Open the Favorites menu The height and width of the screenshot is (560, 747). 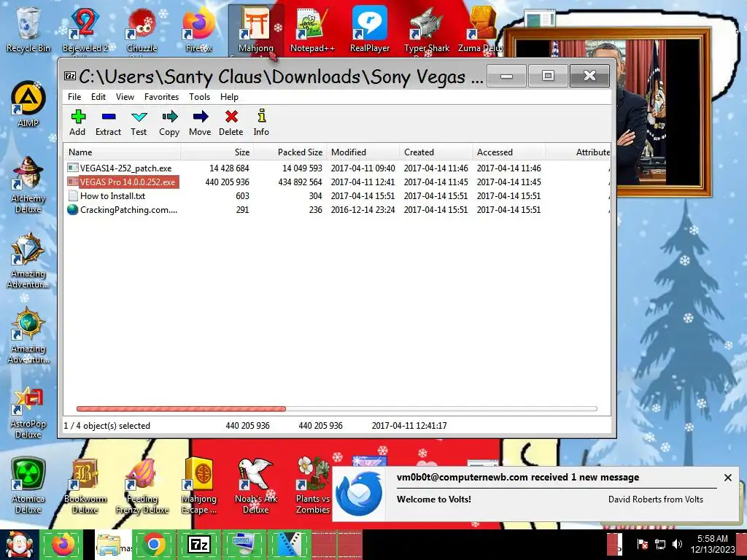[161, 97]
